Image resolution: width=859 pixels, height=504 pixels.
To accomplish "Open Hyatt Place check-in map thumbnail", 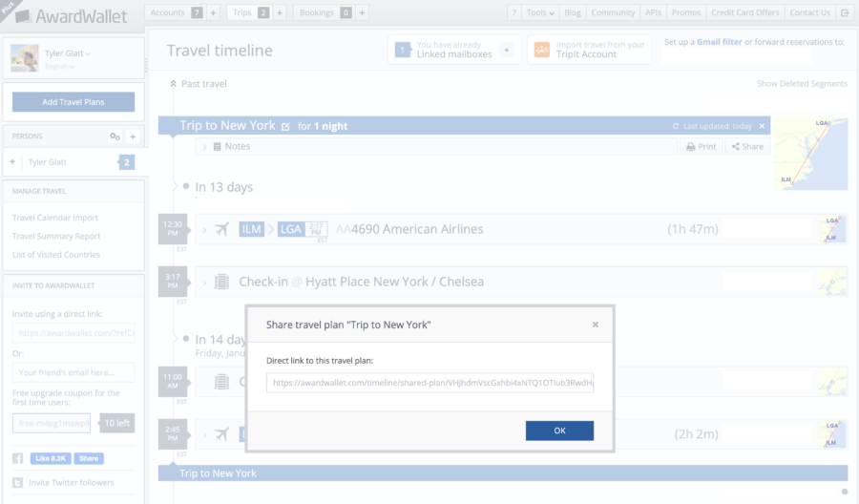I will click(x=832, y=283).
